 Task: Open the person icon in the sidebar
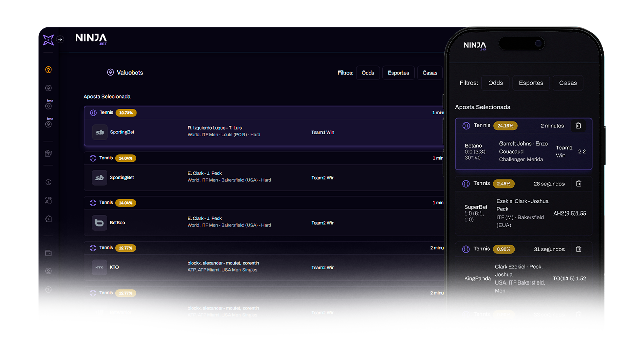point(48,200)
